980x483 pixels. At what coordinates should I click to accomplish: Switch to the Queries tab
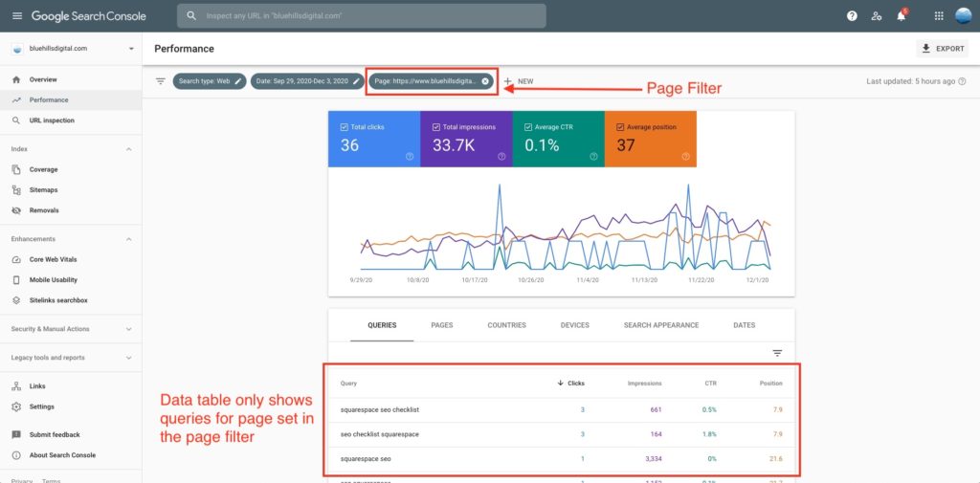(382, 325)
